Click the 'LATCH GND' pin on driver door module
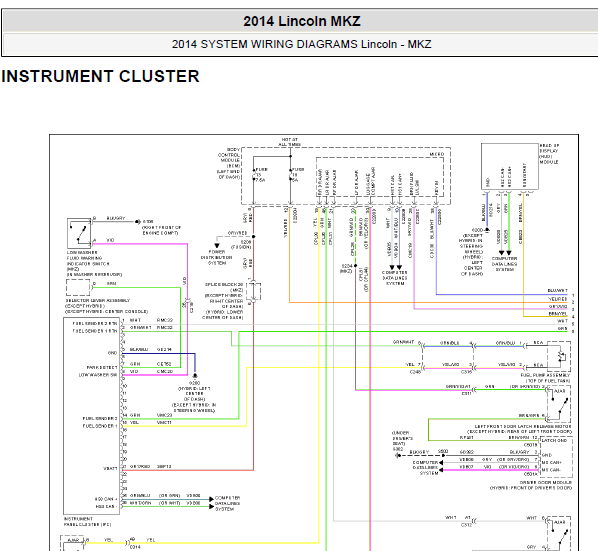 554,440
